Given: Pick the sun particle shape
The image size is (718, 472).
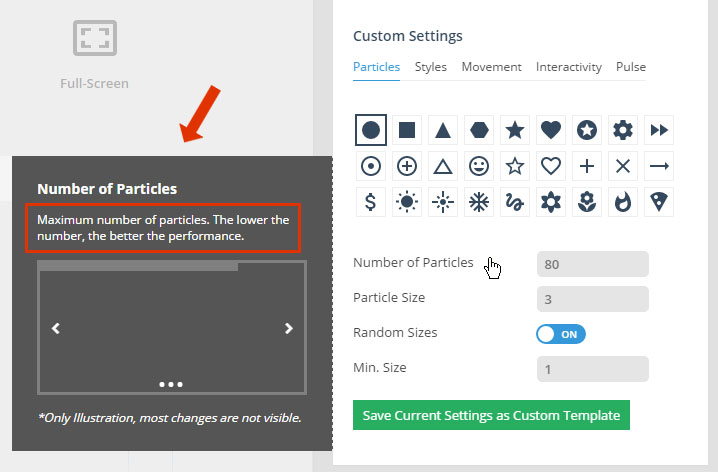Looking at the screenshot, I should click(407, 202).
